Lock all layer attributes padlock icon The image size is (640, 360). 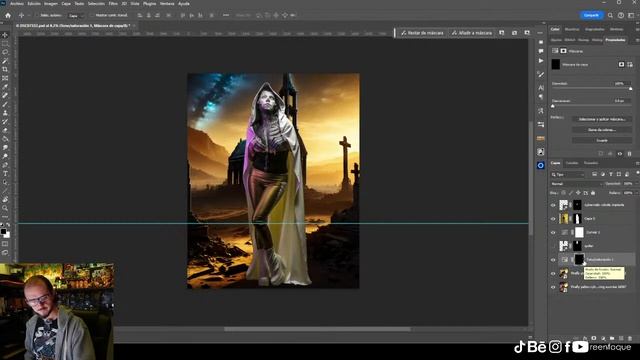(593, 193)
